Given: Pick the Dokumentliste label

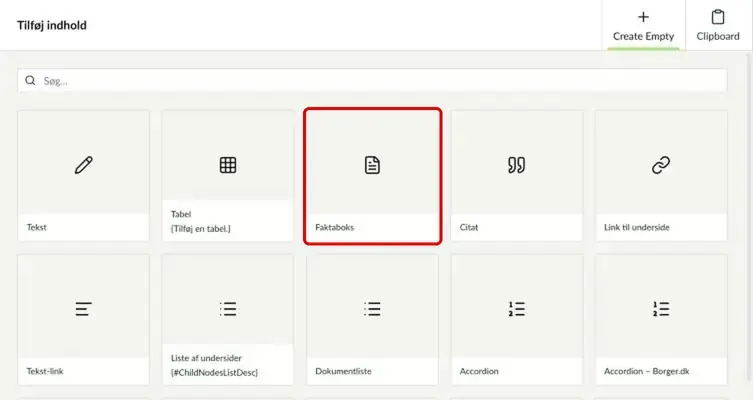Looking at the screenshot, I should click(x=343, y=371).
